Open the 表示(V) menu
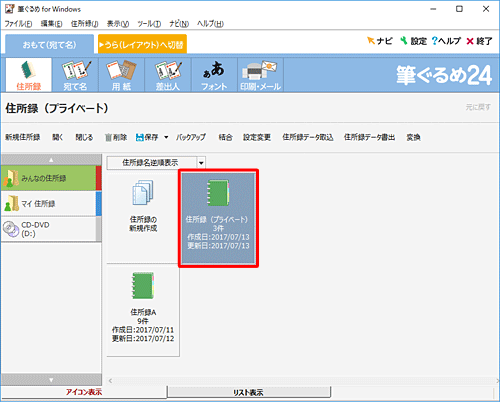This screenshot has width=500, height=402. tap(118, 24)
